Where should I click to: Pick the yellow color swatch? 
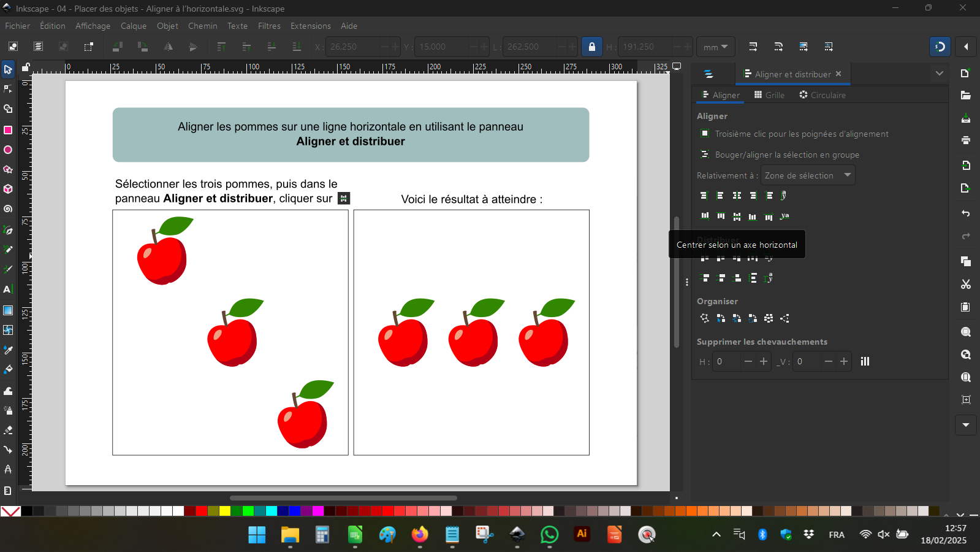click(x=225, y=511)
